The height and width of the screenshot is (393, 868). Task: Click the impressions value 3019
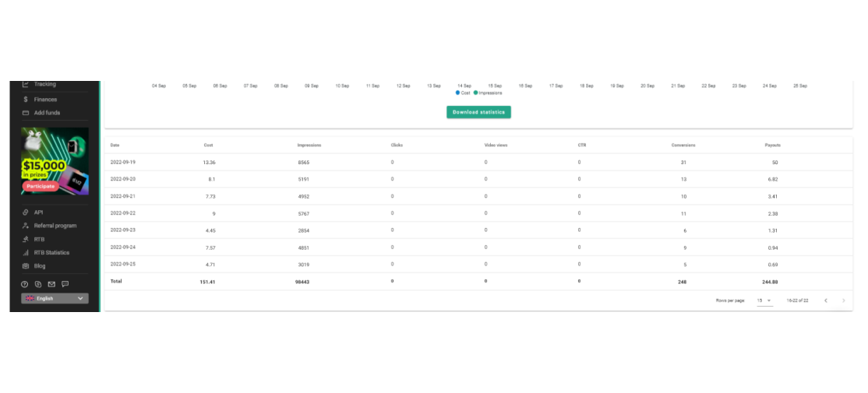point(303,265)
